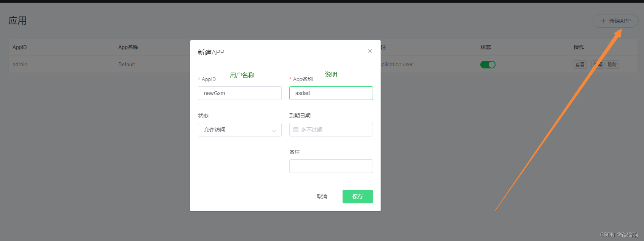Click the admin AppID table cell
The width and height of the screenshot is (644, 241).
click(20, 64)
